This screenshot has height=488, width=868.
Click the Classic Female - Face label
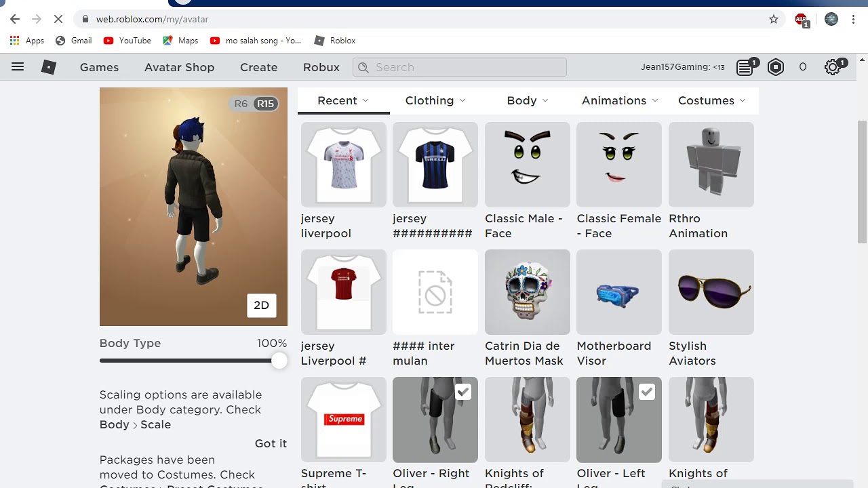619,226
